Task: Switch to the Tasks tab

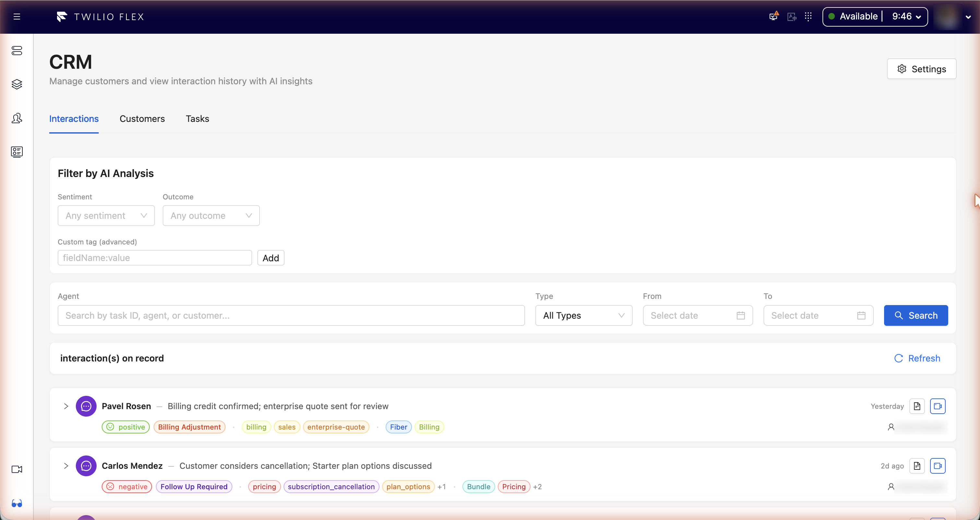Action: (197, 119)
